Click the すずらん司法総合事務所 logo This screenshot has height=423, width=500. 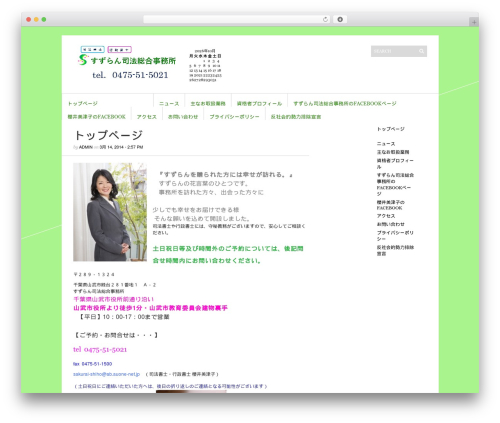pos(127,60)
